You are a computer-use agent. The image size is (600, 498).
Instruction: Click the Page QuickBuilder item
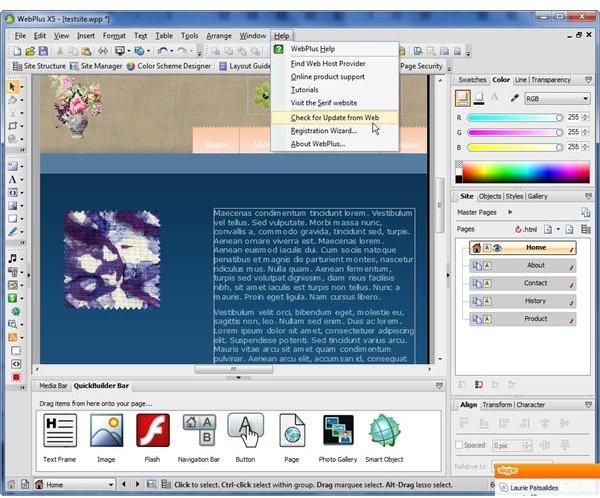(x=292, y=438)
